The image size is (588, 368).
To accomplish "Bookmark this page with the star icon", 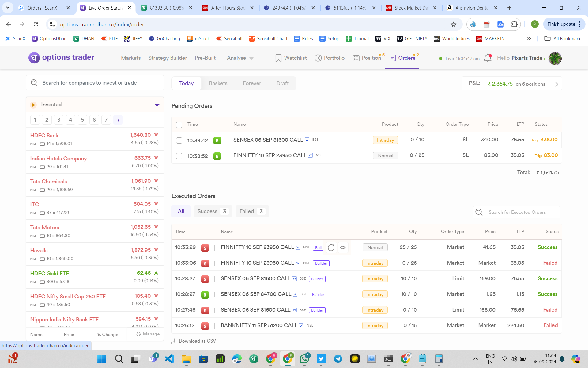I will (454, 24).
